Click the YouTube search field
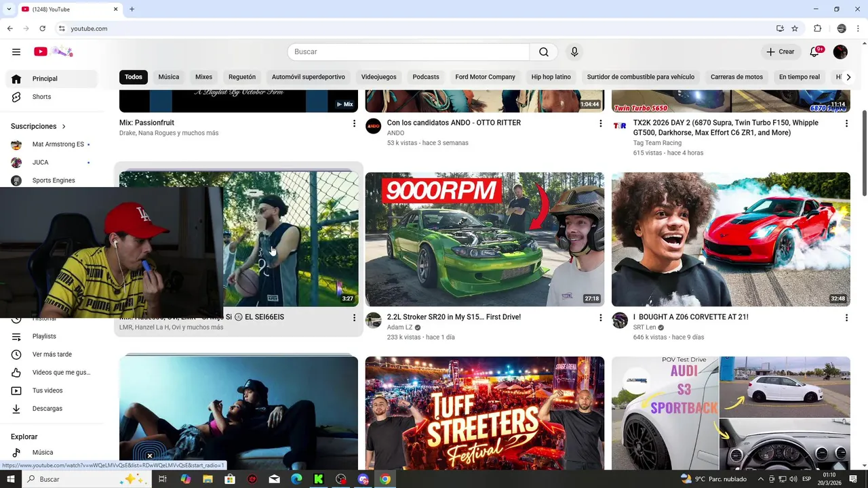 pyautogui.click(x=408, y=52)
